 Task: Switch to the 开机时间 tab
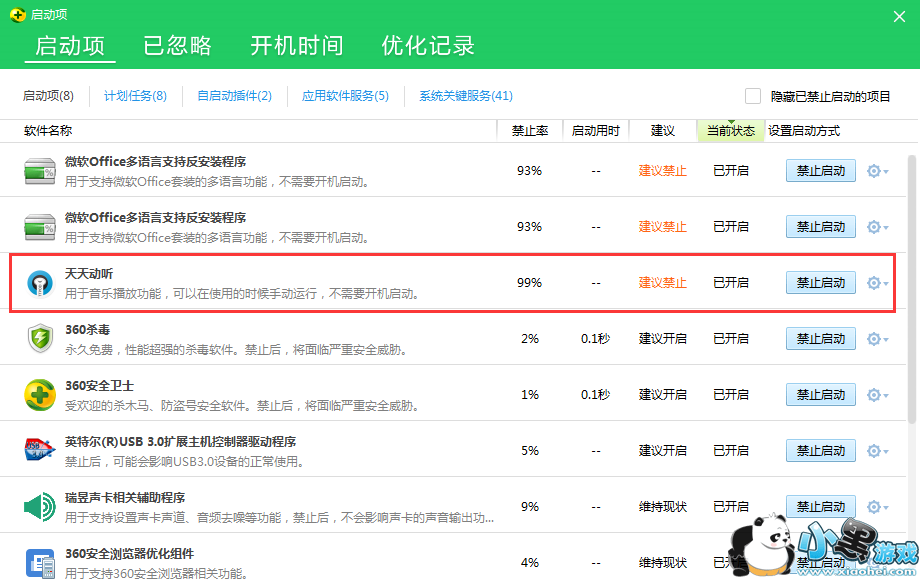coord(296,46)
